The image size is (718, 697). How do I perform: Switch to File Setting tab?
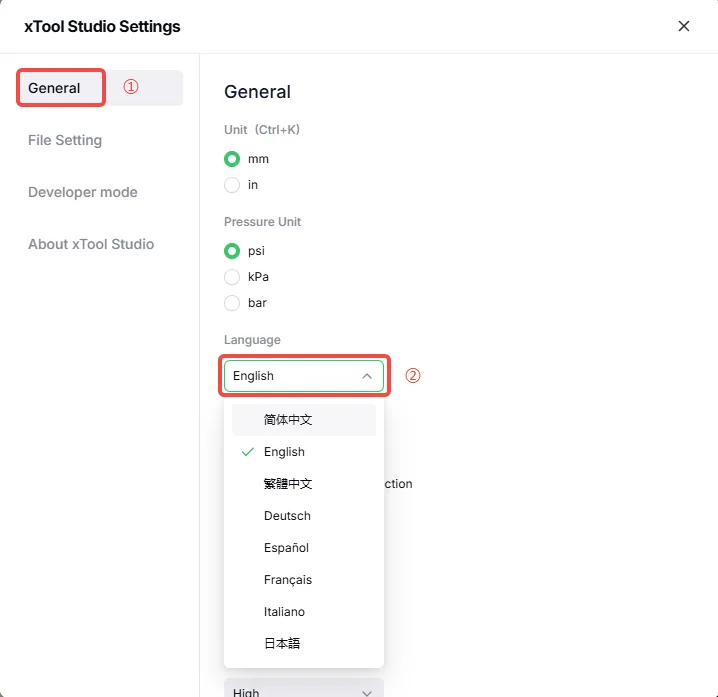65,140
